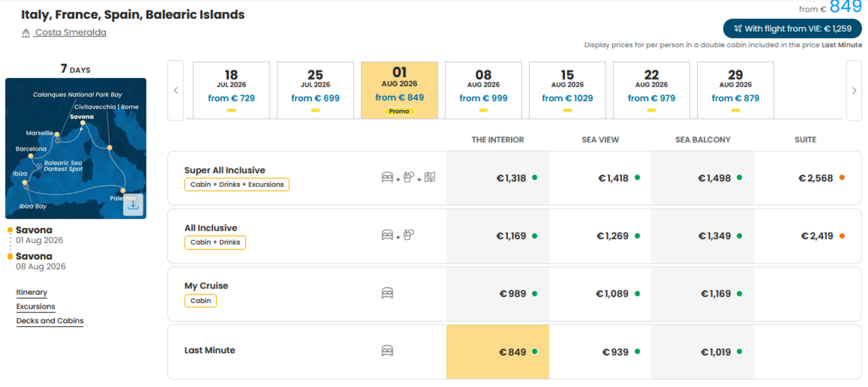Click the cabin bed icon in My Cruise row
This screenshot has height=387, width=868.
click(387, 293)
